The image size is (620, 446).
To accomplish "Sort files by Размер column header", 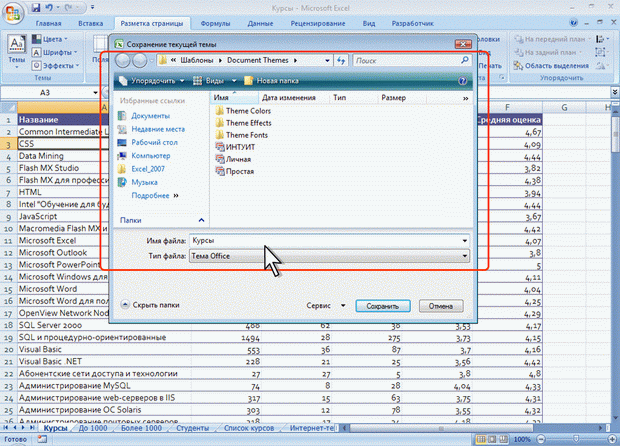I will [402, 97].
